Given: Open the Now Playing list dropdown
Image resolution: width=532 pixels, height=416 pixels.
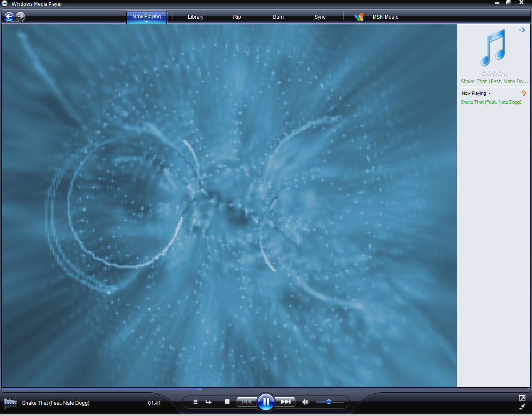Looking at the screenshot, I should pyautogui.click(x=476, y=93).
